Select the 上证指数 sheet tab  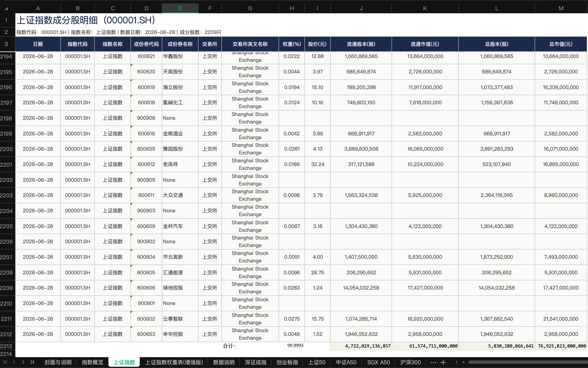(x=124, y=362)
